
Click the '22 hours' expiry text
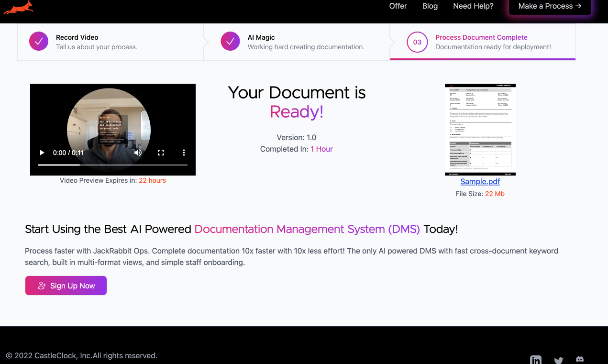point(153,180)
